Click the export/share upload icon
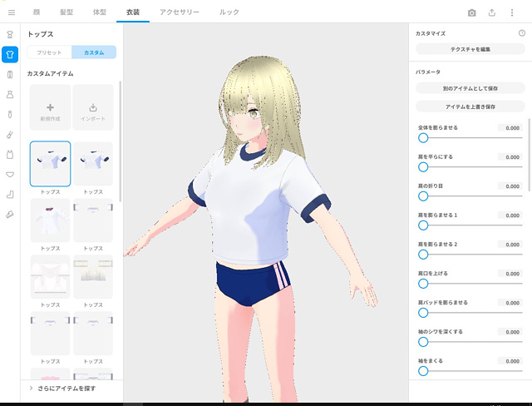 click(x=491, y=12)
